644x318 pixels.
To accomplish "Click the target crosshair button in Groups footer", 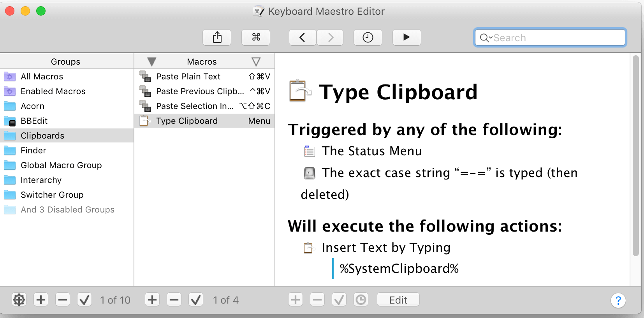I will coord(19,300).
